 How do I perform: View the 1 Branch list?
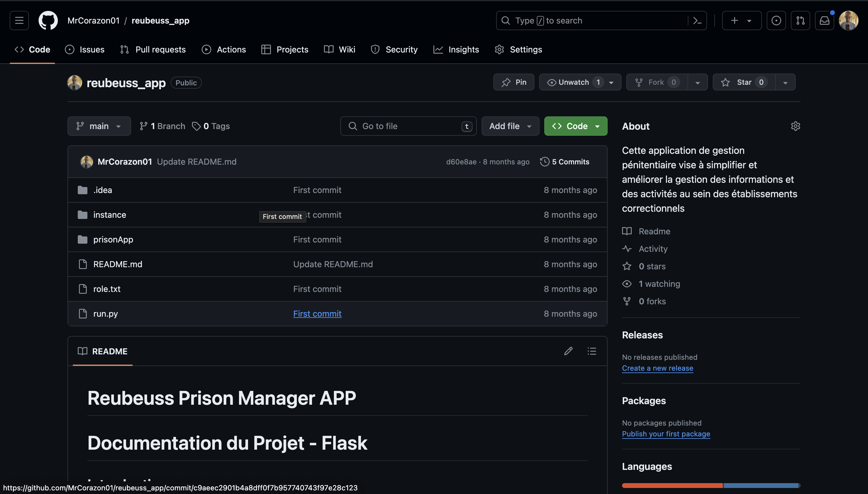click(162, 126)
